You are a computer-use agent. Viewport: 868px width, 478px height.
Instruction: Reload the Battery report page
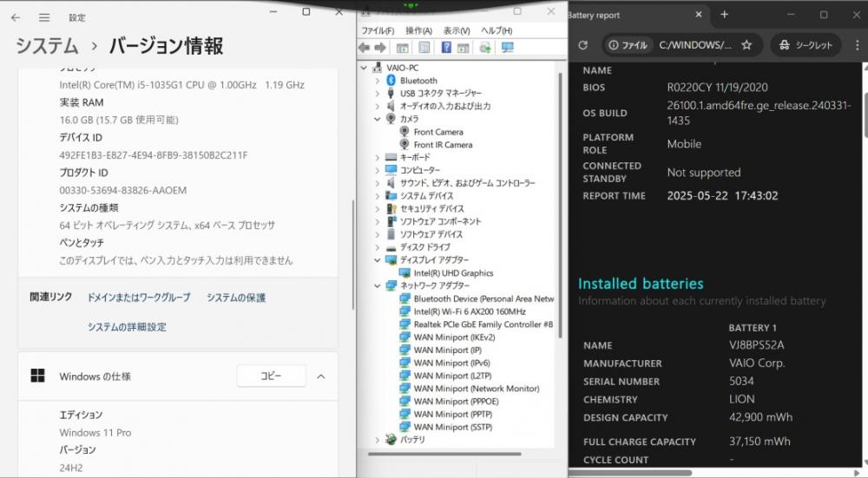[583, 45]
